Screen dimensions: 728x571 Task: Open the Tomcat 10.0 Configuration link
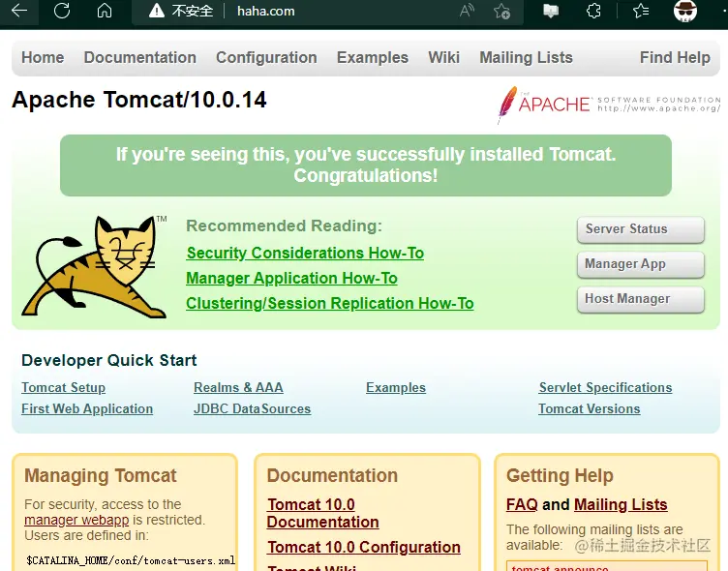364,548
